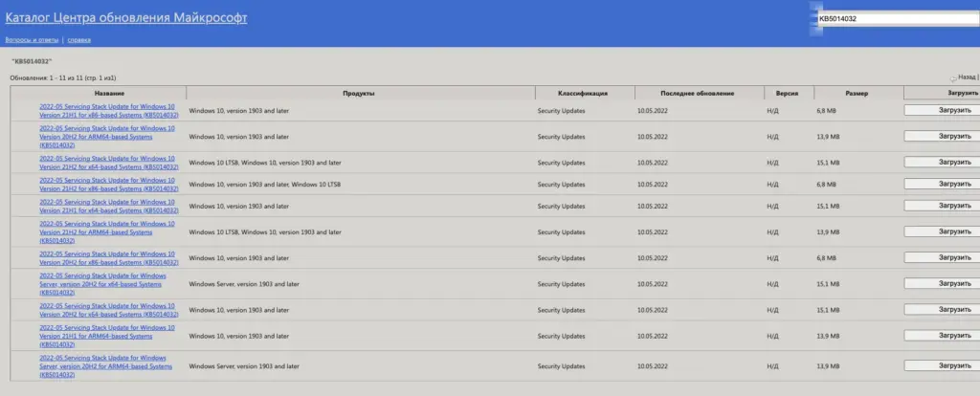
Task: Click Загрузить for Windows 10 21H1 x86 update
Action: tap(942, 110)
